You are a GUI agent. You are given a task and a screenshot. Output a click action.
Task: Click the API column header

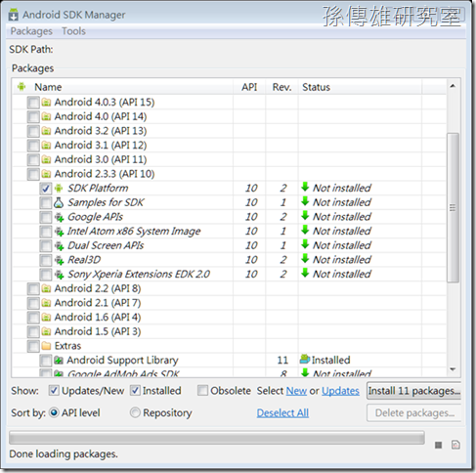249,87
